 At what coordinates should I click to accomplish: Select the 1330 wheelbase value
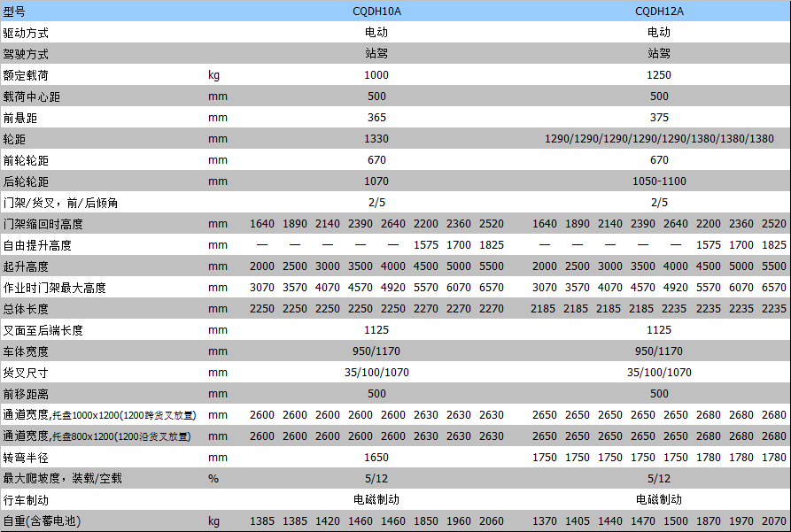click(376, 139)
